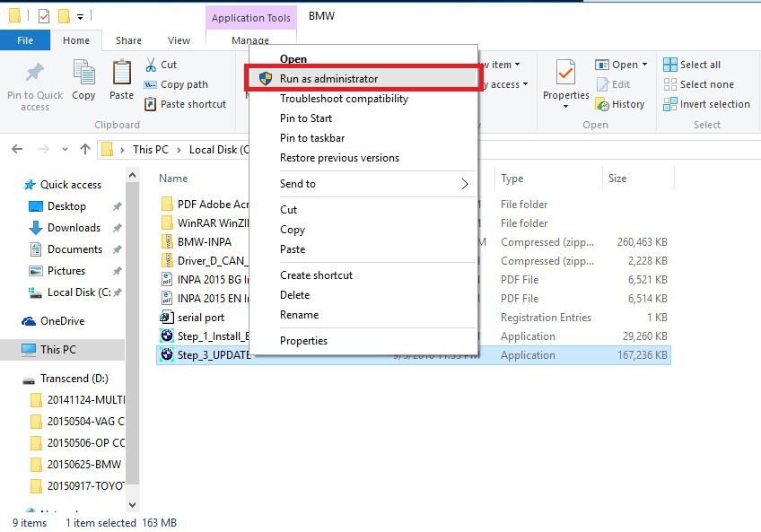Screen dimensions: 761x532
Task: Click the Cut scissors icon in ribbon
Action: (x=151, y=65)
